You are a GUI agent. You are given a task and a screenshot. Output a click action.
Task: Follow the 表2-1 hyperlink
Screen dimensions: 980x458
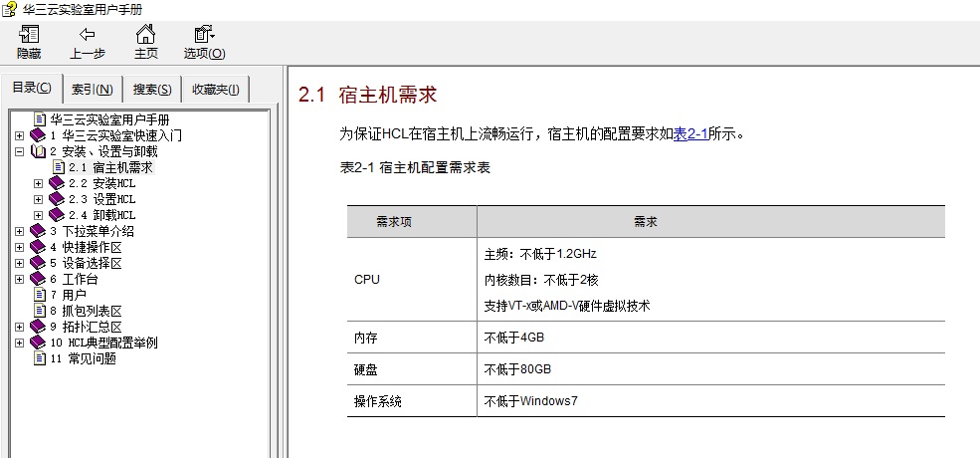pos(690,133)
